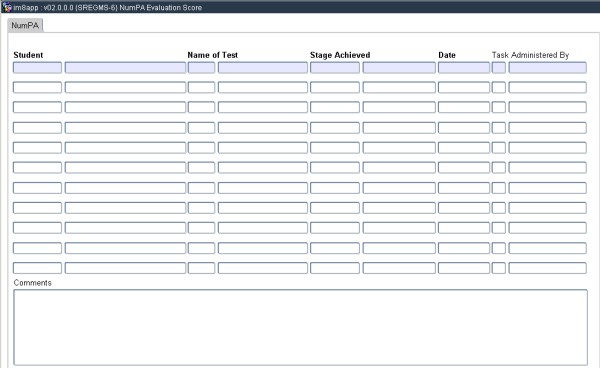600x368 pixels.
Task: Click first row Task Administered By name field
Action: click(547, 68)
